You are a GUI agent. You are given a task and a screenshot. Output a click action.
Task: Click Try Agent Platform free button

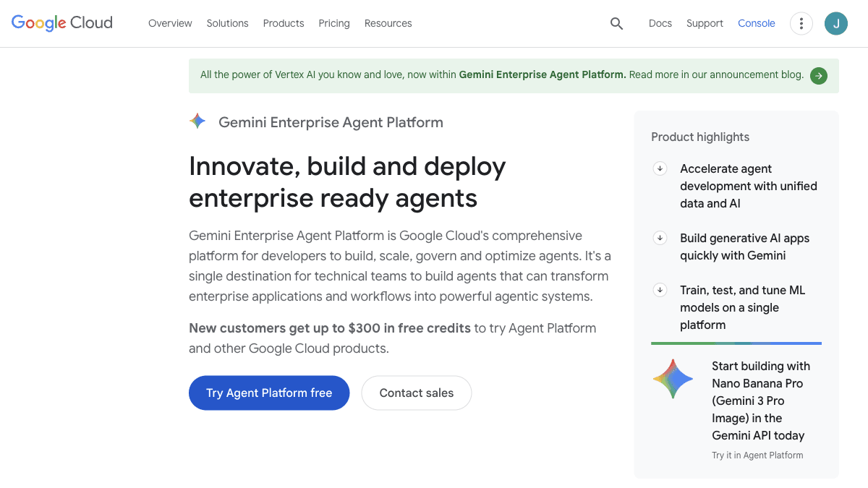[269, 393]
